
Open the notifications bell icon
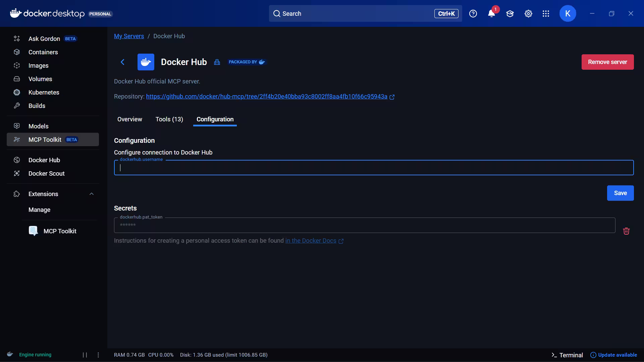(x=491, y=14)
